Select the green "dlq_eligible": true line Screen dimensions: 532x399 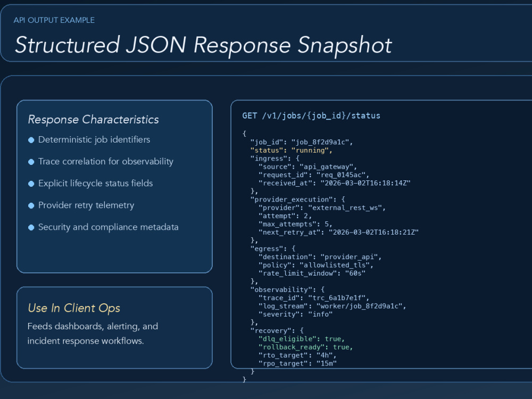[x=302, y=339]
